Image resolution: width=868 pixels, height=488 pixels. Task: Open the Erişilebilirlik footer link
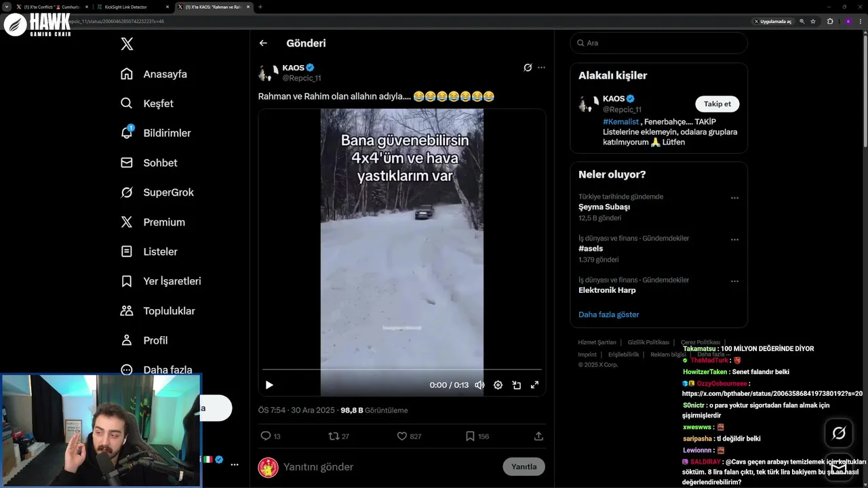point(624,354)
